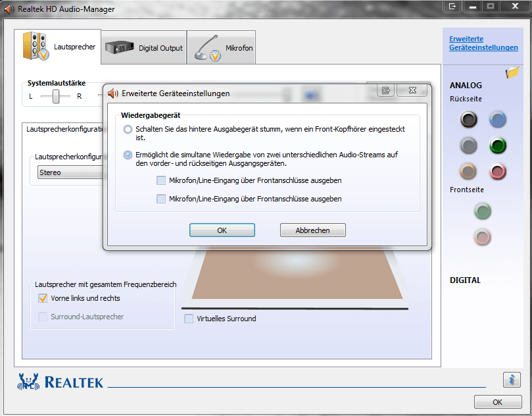Click the dialog's restore icon button
Image resolution: width=532 pixels, height=416 pixels.
click(386, 90)
